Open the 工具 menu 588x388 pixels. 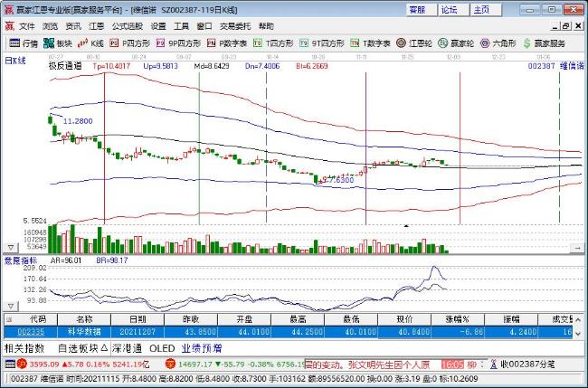181,26
